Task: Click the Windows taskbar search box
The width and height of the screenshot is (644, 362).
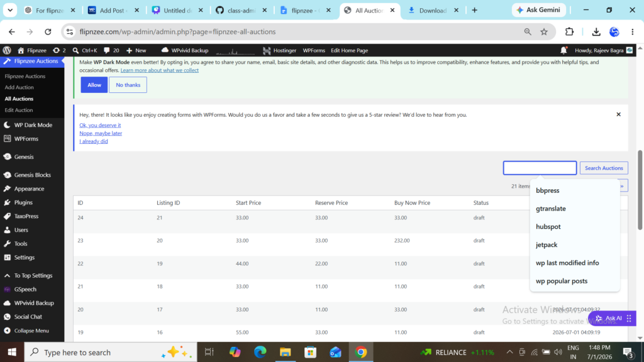Action: (x=111, y=352)
